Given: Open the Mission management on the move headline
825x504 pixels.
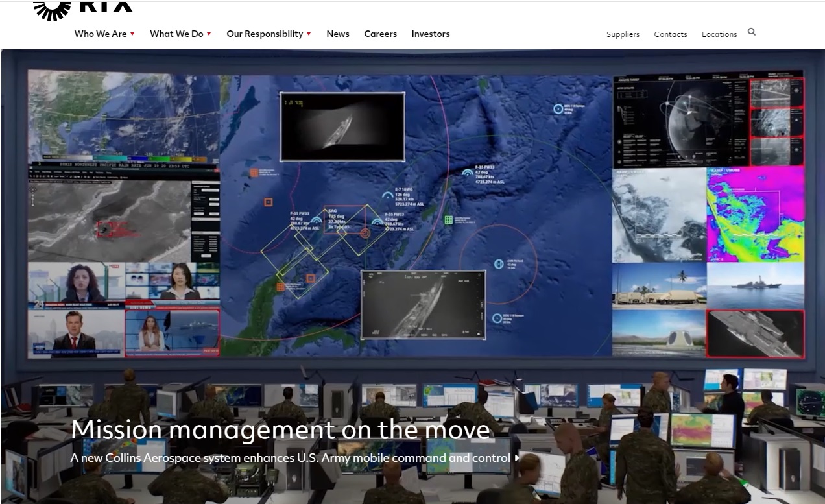Looking at the screenshot, I should pyautogui.click(x=280, y=429).
